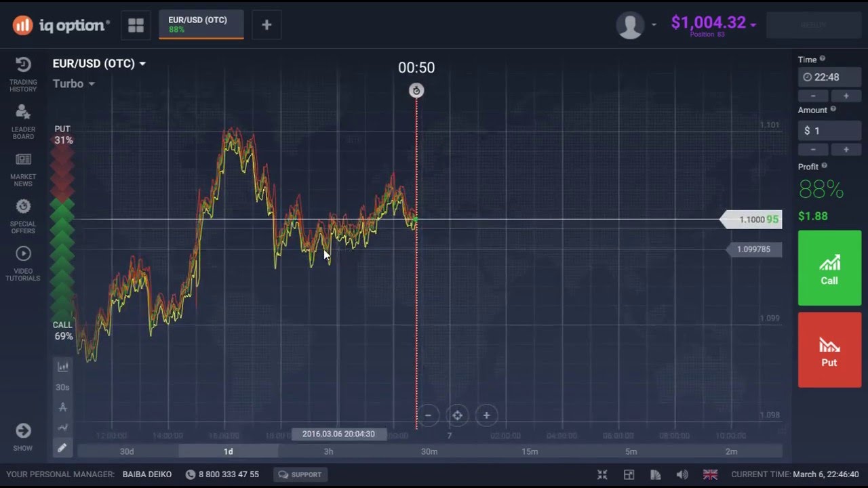The image size is (868, 488).
Task: Click personal manager name BAIBA DEIKO
Action: (147, 474)
